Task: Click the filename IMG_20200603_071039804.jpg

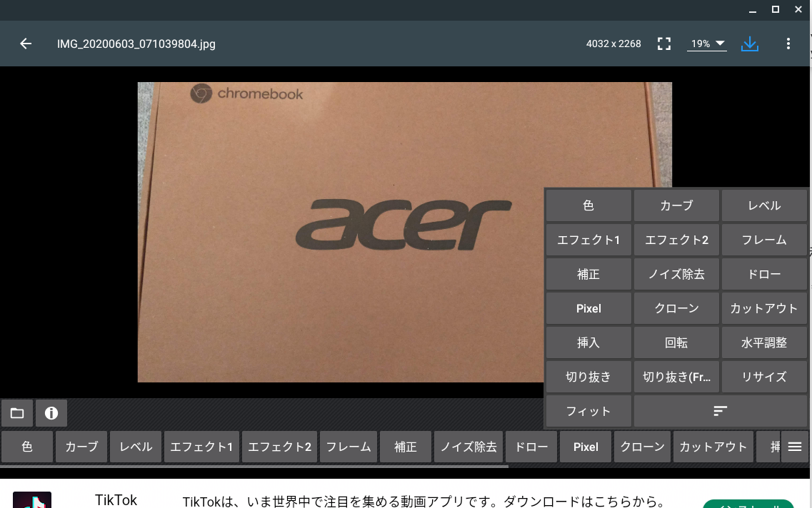Action: (x=136, y=44)
